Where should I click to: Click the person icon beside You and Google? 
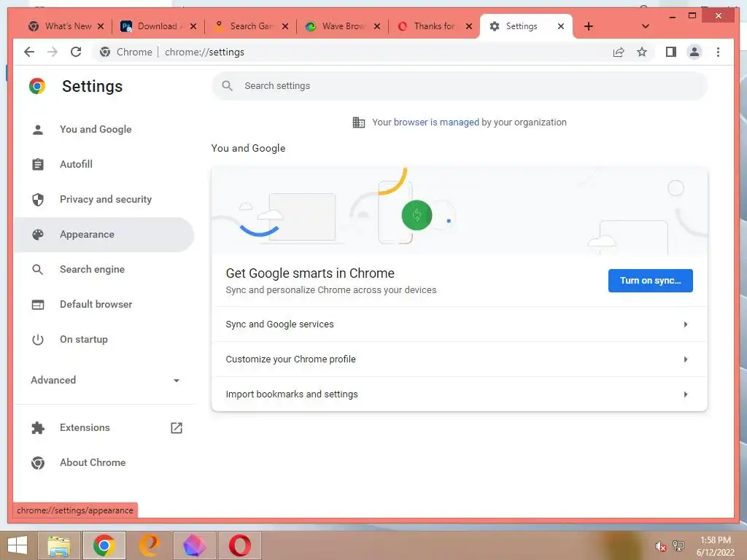(x=38, y=130)
